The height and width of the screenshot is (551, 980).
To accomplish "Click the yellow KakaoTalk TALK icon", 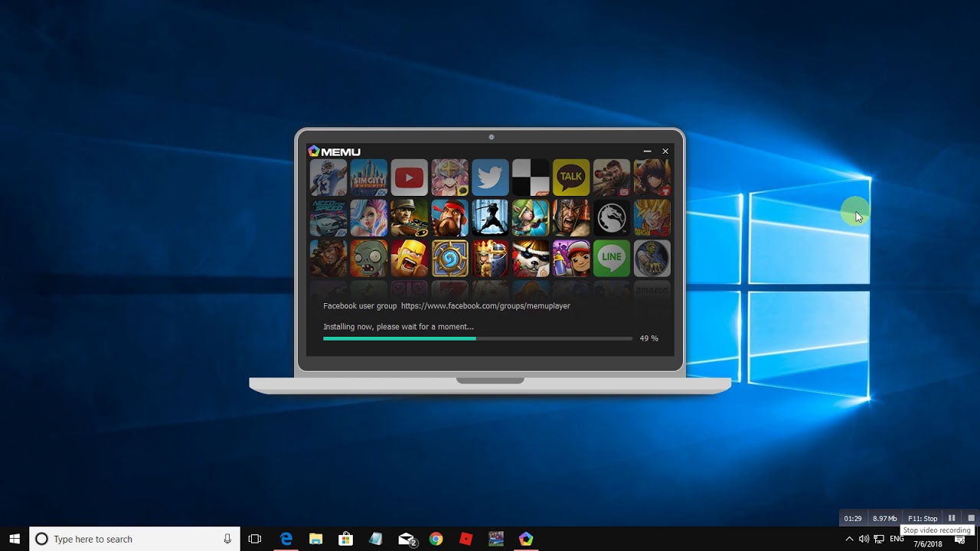I will pos(571,178).
